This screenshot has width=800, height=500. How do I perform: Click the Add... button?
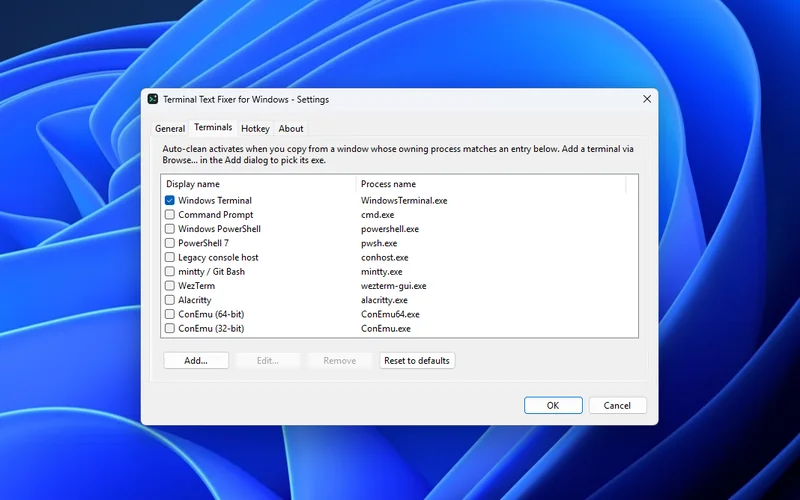196,361
